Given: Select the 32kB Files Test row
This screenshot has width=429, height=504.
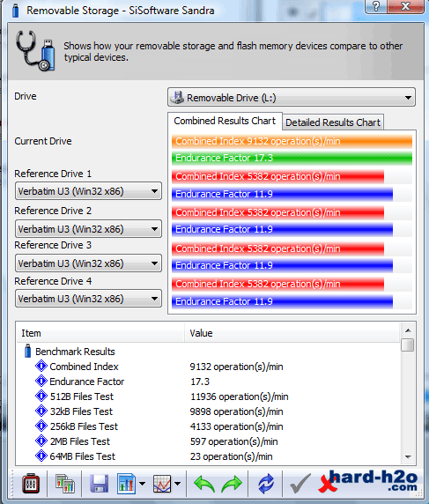Looking at the screenshot, I should (x=208, y=411).
